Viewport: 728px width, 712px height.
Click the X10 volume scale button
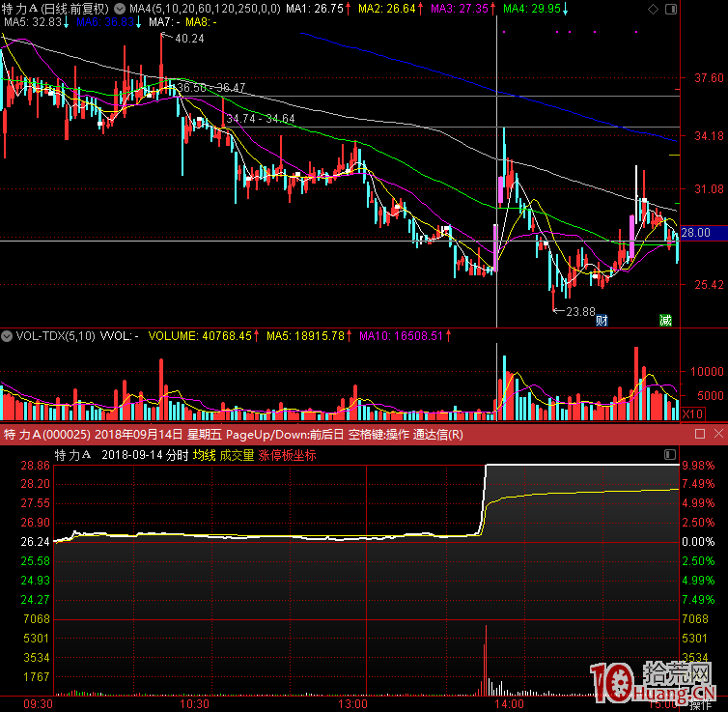(692, 413)
